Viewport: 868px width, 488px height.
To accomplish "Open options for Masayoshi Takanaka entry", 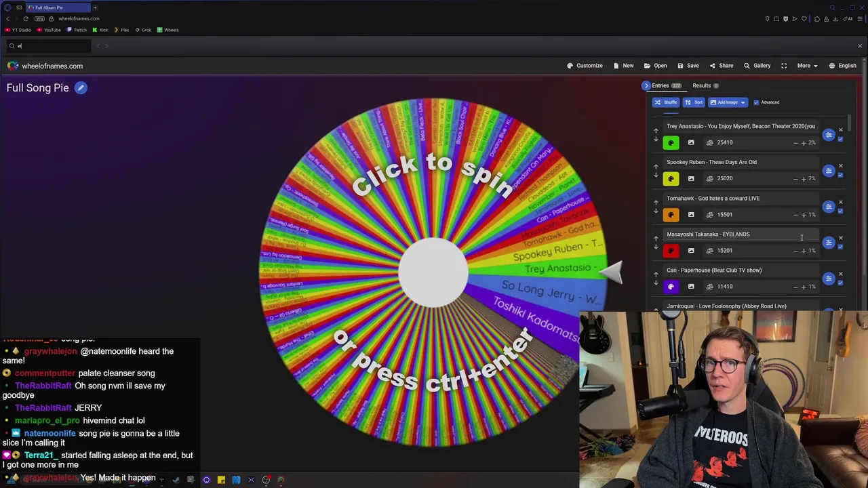I will point(829,243).
